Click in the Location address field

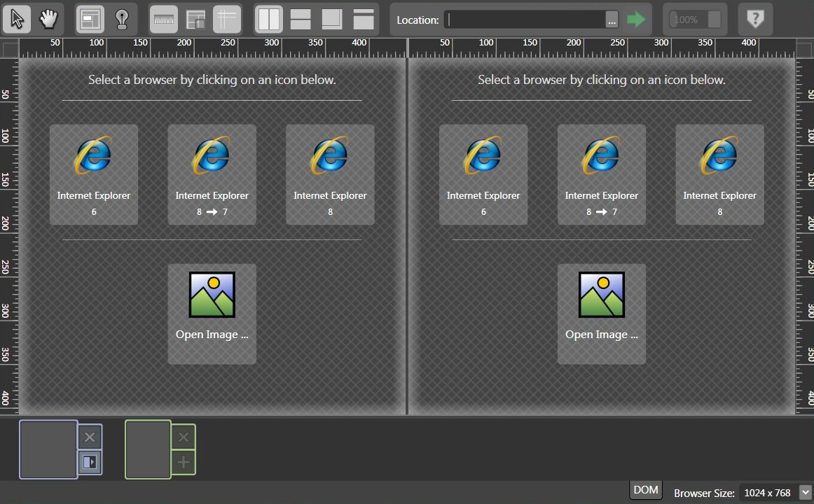525,20
